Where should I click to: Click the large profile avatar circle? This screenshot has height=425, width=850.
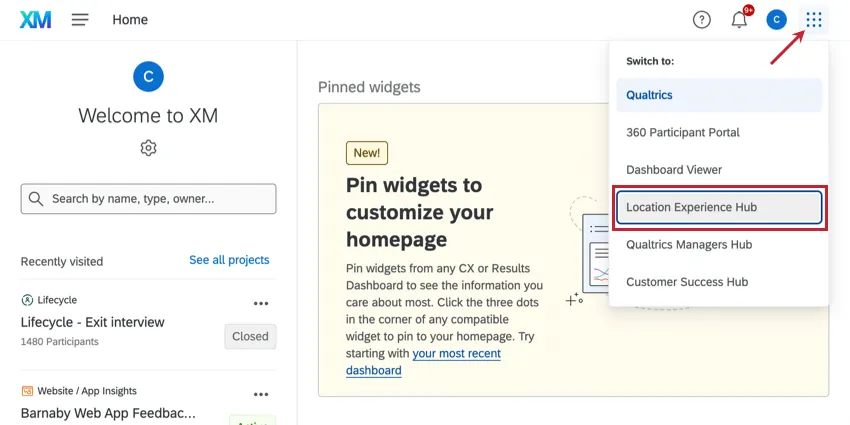[148, 76]
